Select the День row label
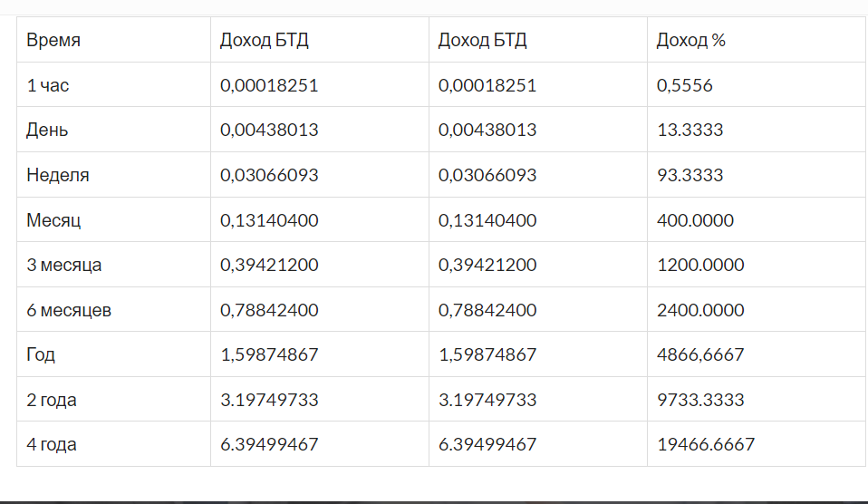868x504 pixels. [x=47, y=131]
